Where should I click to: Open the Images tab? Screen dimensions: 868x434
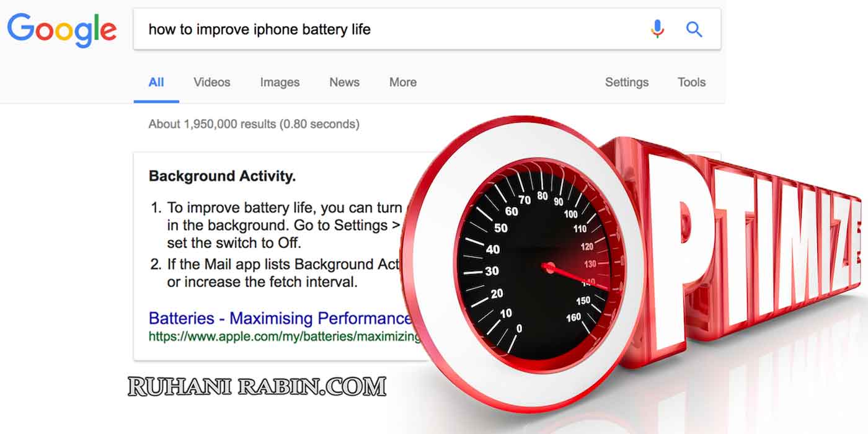[280, 82]
